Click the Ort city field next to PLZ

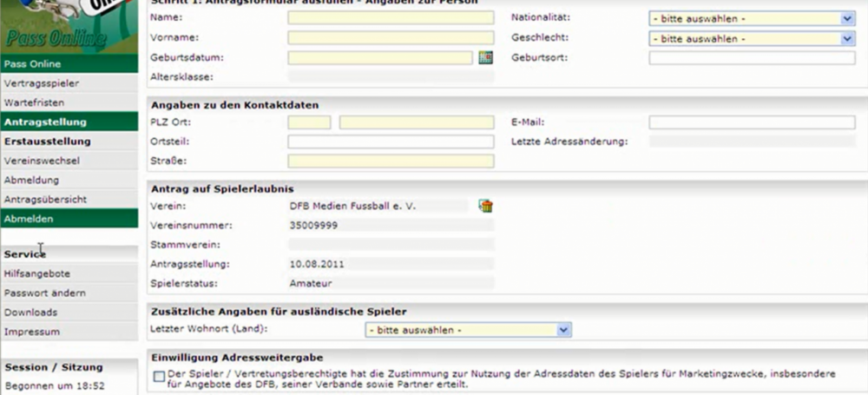pos(417,122)
